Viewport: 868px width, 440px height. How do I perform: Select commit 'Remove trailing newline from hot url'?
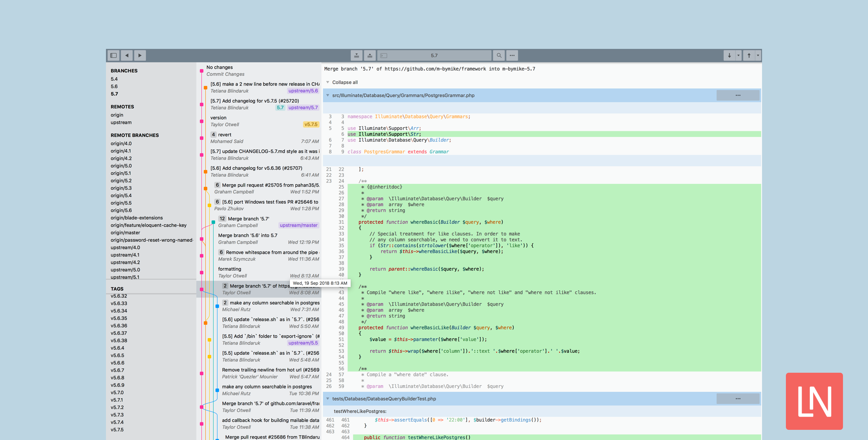click(259, 373)
